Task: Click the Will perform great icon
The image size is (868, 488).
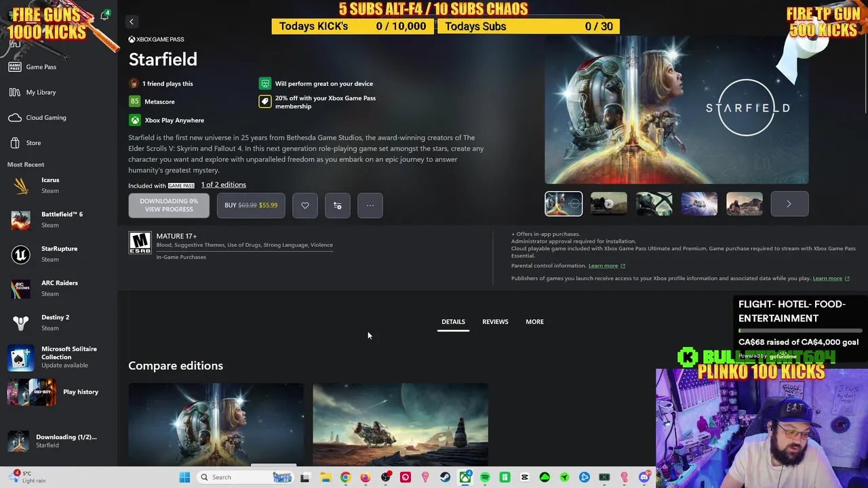Action: [x=265, y=83]
